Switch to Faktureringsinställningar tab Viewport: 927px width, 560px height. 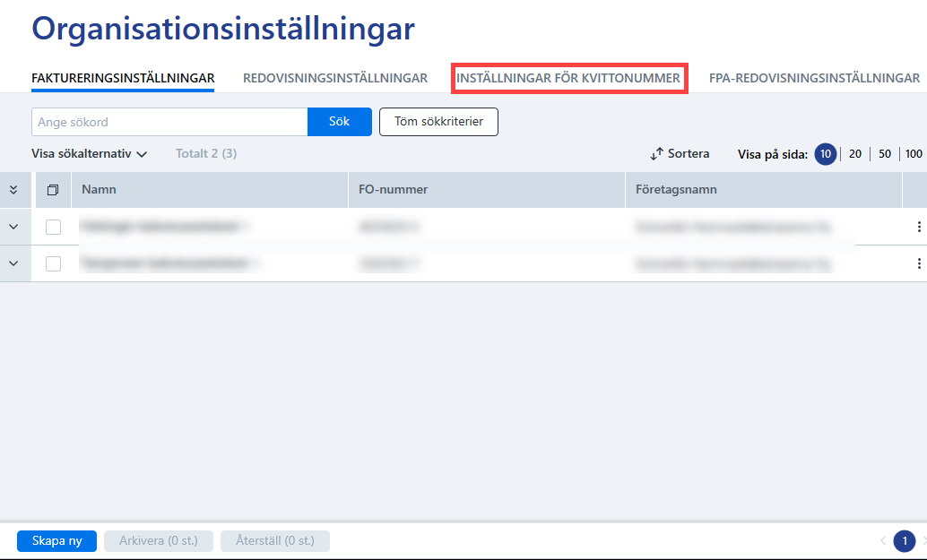[123, 78]
